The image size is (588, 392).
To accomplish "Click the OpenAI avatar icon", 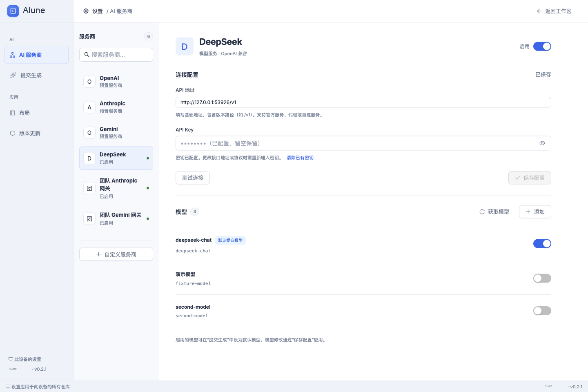I will [89, 82].
